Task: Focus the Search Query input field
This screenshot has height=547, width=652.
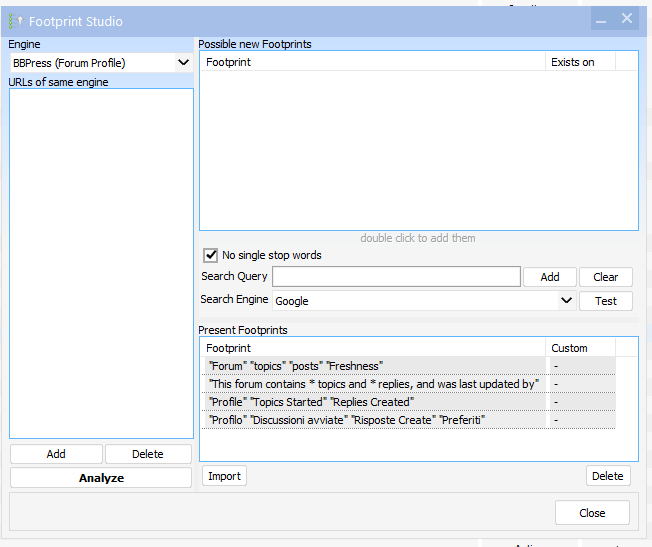Action: 396,277
